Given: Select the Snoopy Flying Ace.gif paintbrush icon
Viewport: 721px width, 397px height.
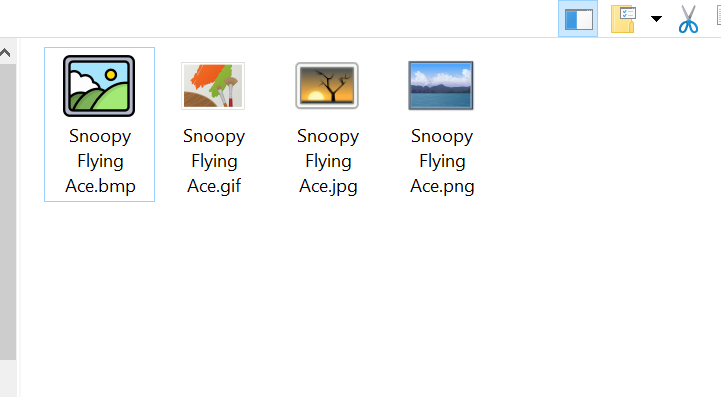Looking at the screenshot, I should pos(213,86).
